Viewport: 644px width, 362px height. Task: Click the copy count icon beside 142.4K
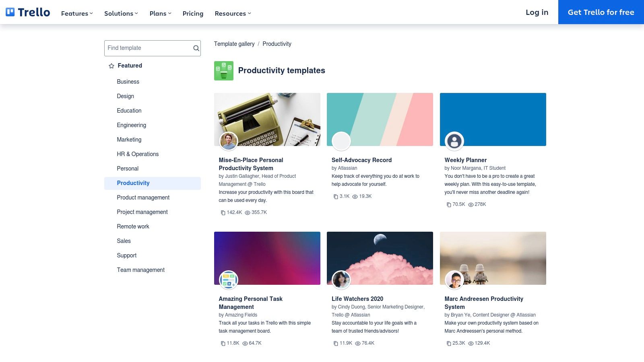coord(223,213)
